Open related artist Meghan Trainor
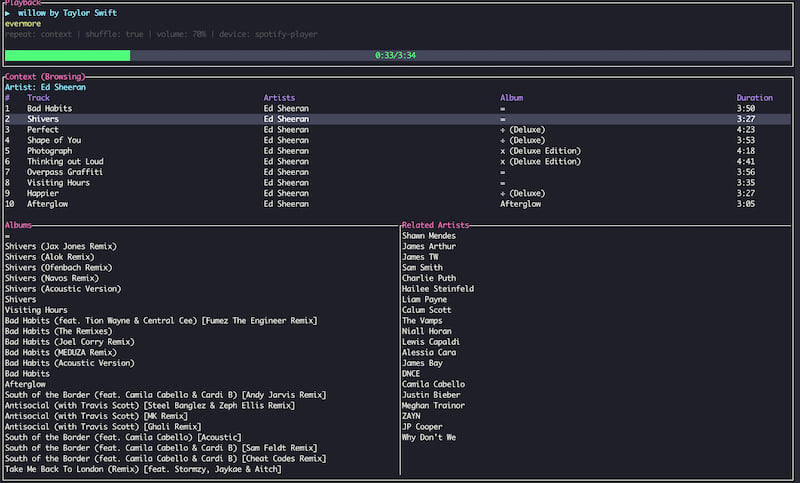Viewport: 800px width, 483px height. tap(433, 405)
